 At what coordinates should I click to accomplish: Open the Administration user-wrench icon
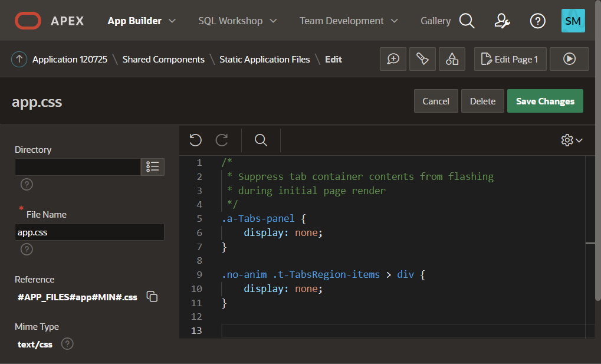click(x=502, y=21)
